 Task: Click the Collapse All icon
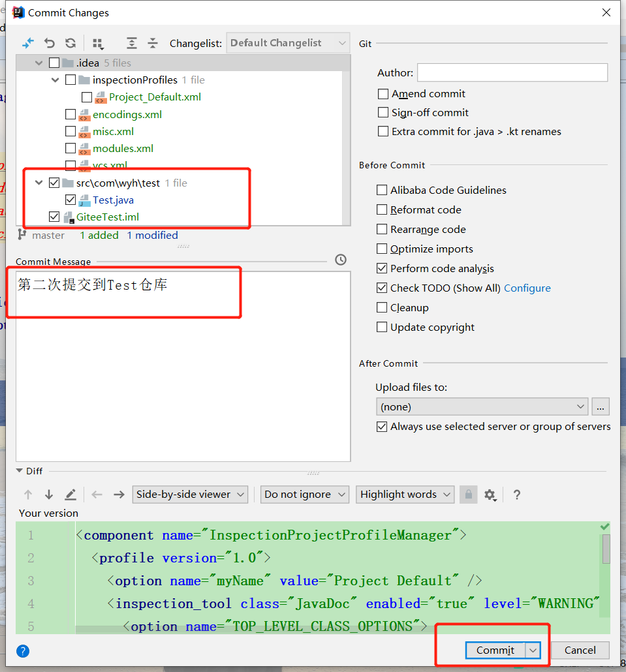[x=153, y=43]
